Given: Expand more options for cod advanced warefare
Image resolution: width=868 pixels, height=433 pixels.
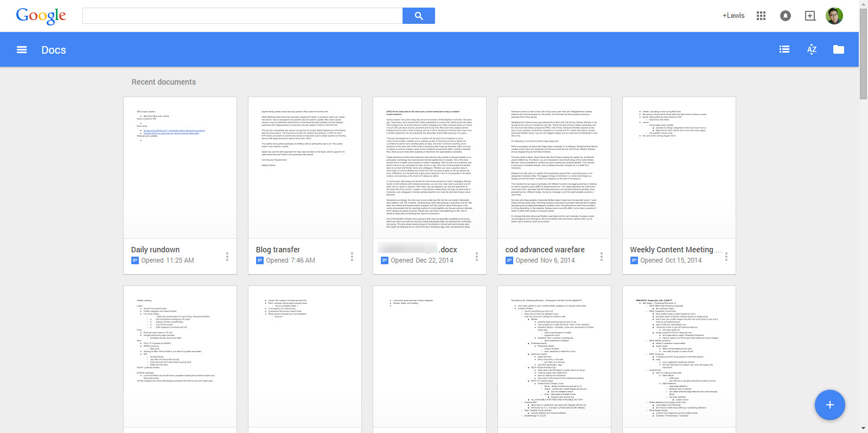Looking at the screenshot, I should tap(601, 256).
